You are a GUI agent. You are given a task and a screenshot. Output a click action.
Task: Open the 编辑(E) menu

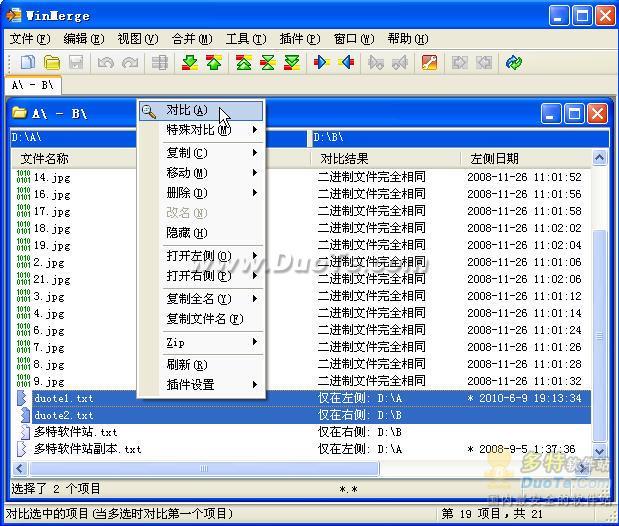tap(84, 39)
